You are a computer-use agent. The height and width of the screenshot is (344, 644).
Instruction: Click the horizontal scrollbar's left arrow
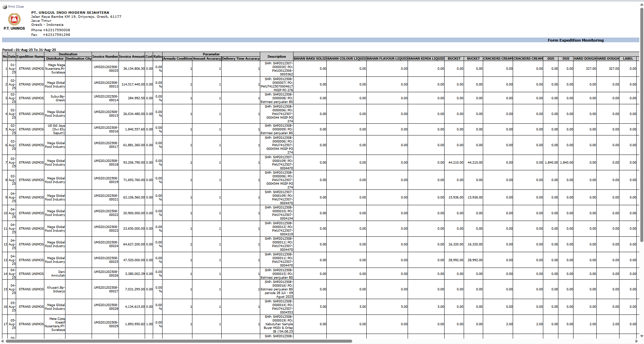3,341
